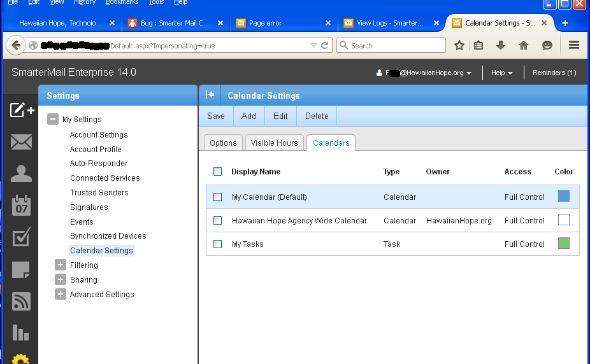Open the Calendar icon showing 07
This screenshot has width=590, height=364.
click(x=21, y=205)
